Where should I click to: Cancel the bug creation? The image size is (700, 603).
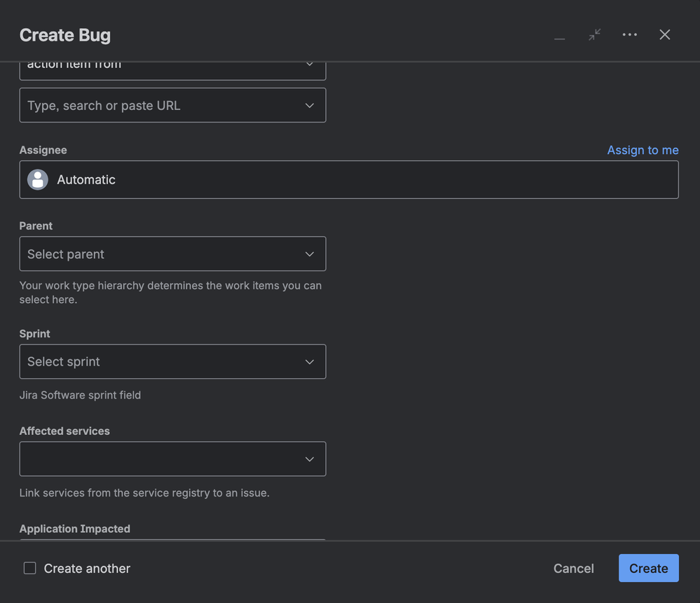coord(573,569)
